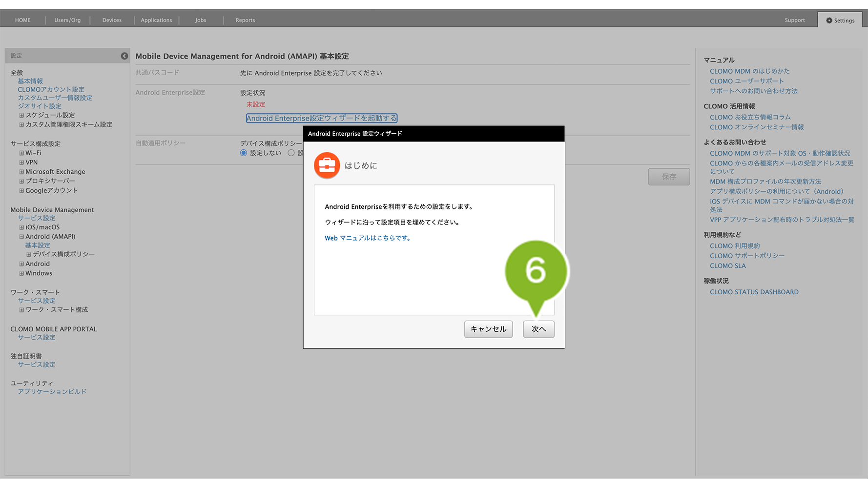Expand スケジュール設定 tree node

(21, 116)
